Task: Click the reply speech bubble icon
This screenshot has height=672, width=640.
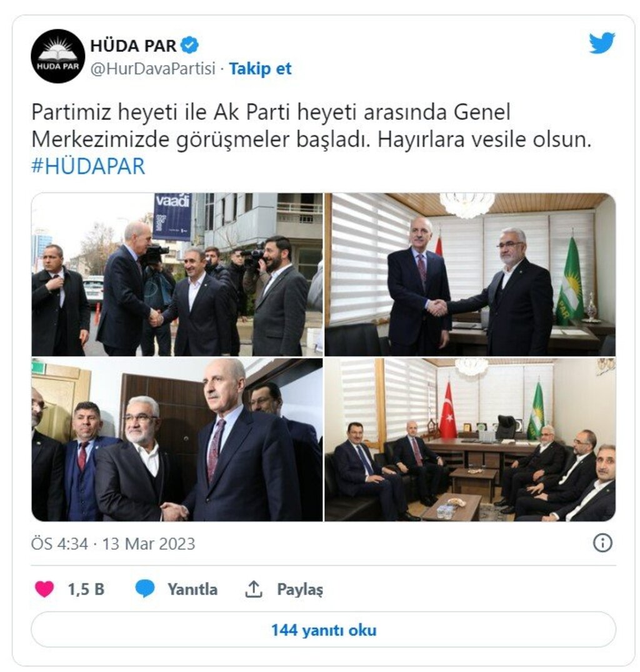Action: 145,589
